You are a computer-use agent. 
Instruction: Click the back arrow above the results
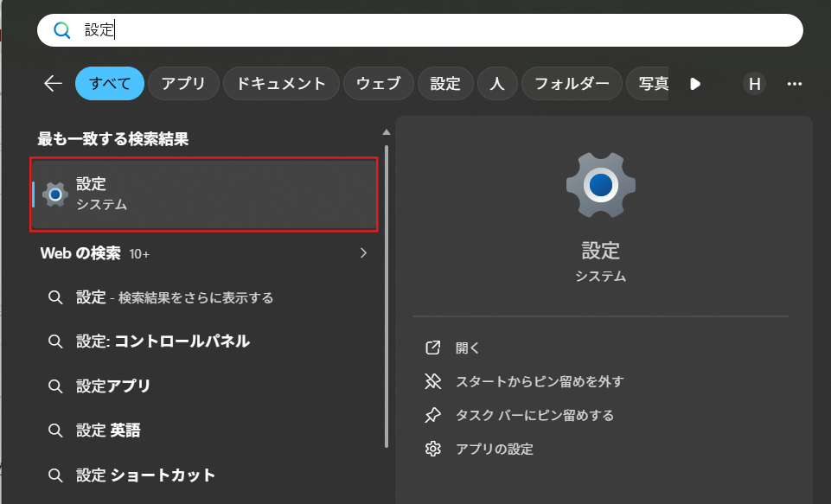(53, 83)
